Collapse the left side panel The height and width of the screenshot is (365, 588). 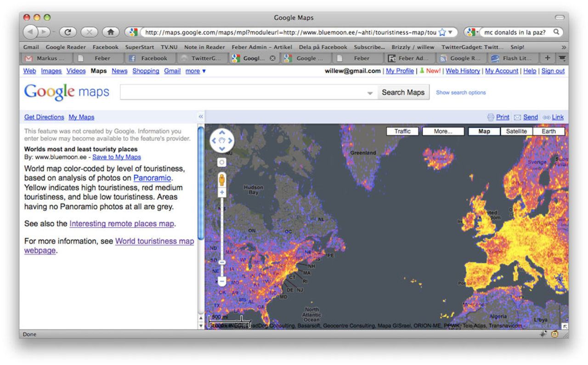coord(201,117)
